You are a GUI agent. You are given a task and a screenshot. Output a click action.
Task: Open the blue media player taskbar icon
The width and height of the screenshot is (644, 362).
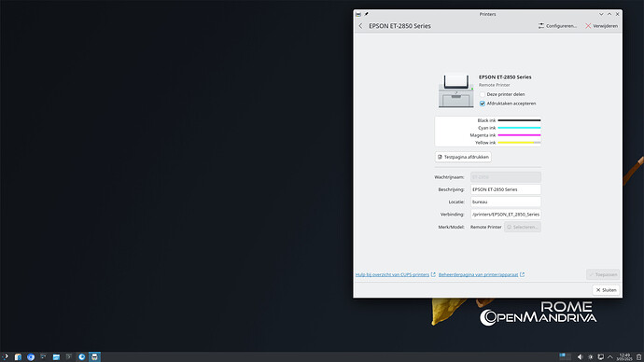pos(82,356)
